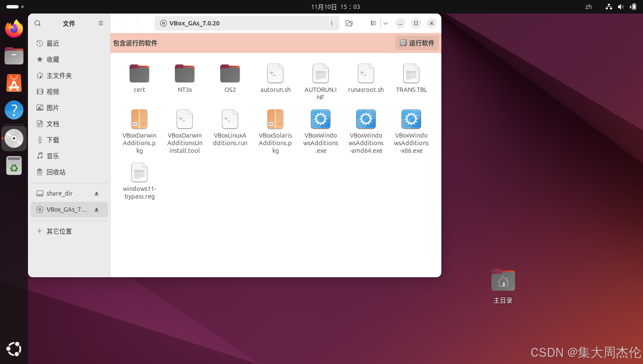Open the OS2 folder
The width and height of the screenshot is (643, 364).
click(x=230, y=78)
